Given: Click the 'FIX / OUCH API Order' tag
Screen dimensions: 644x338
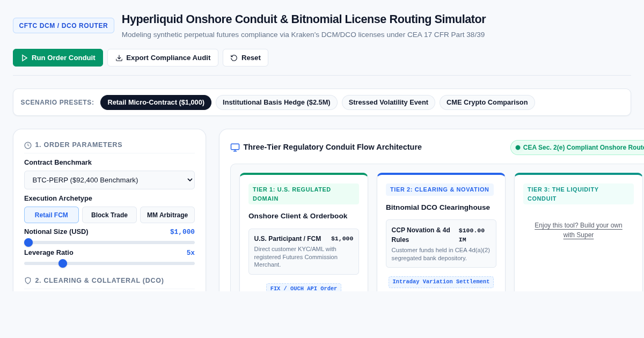Looking at the screenshot, I should click(x=304, y=288).
